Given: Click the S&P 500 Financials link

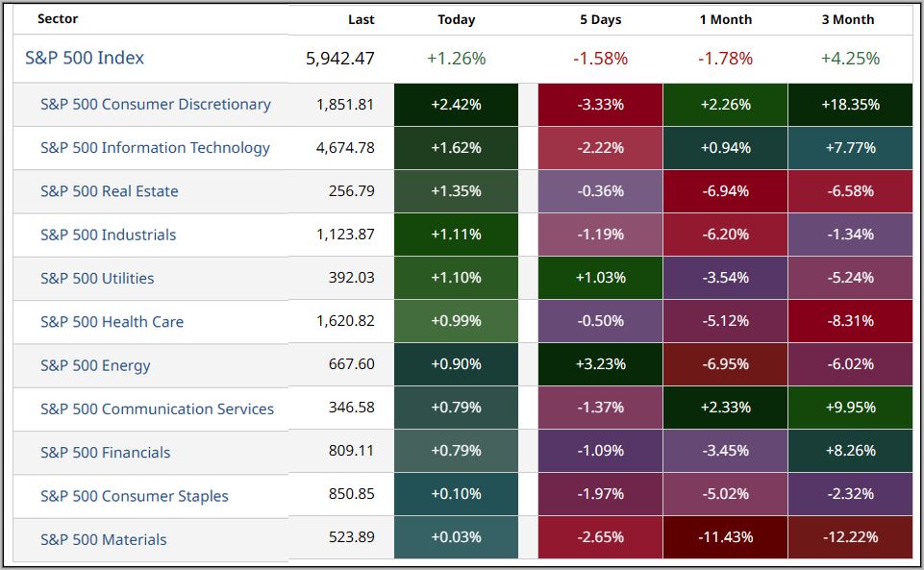Looking at the screenshot, I should pos(106,453).
